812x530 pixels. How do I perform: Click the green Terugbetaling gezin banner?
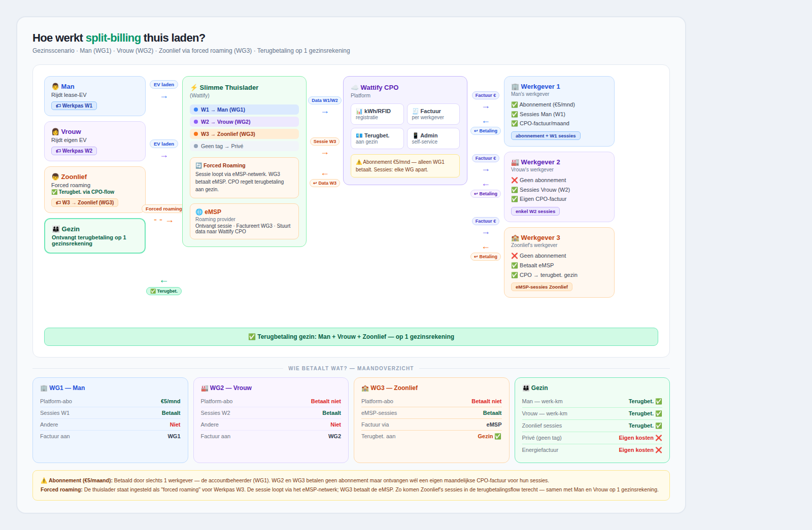click(351, 337)
